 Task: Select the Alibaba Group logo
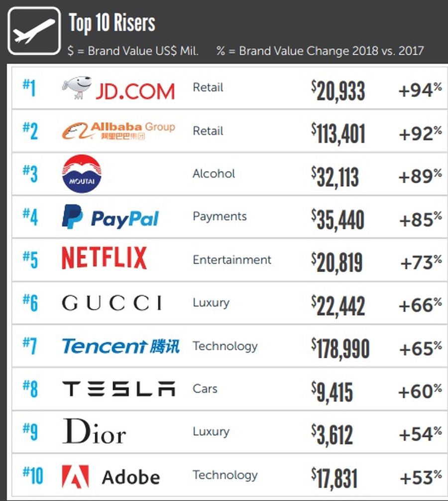click(x=118, y=131)
